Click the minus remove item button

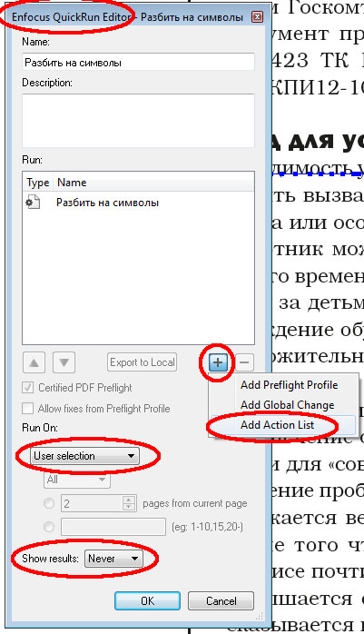[x=244, y=362]
